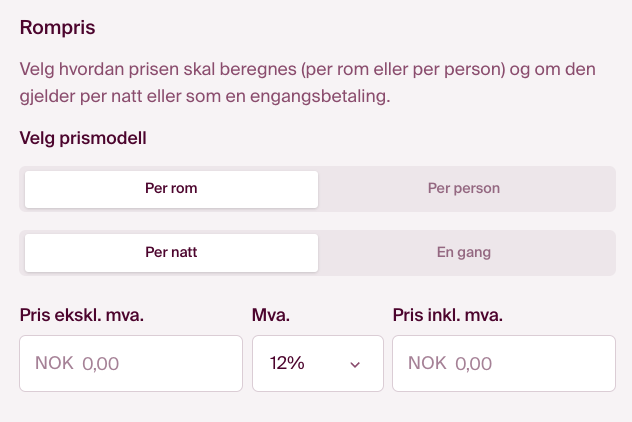
Task: Choose the "Per natt" billing option
Action: pyautogui.click(x=171, y=252)
